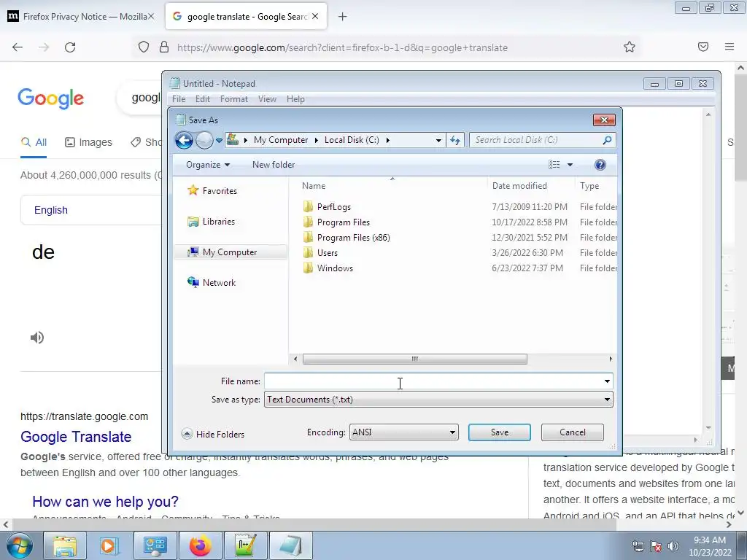Click the File name input field
Screen dimensions: 747x560
click(x=433, y=381)
